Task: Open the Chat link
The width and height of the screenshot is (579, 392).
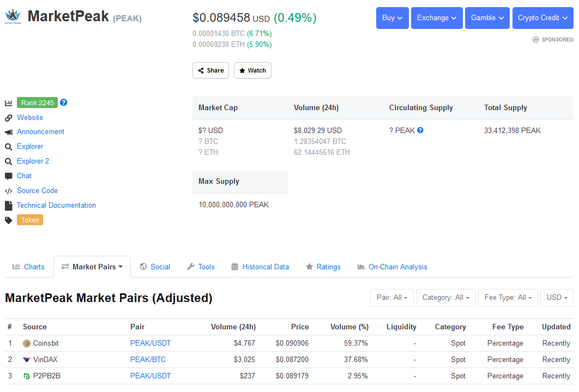Action: point(25,176)
